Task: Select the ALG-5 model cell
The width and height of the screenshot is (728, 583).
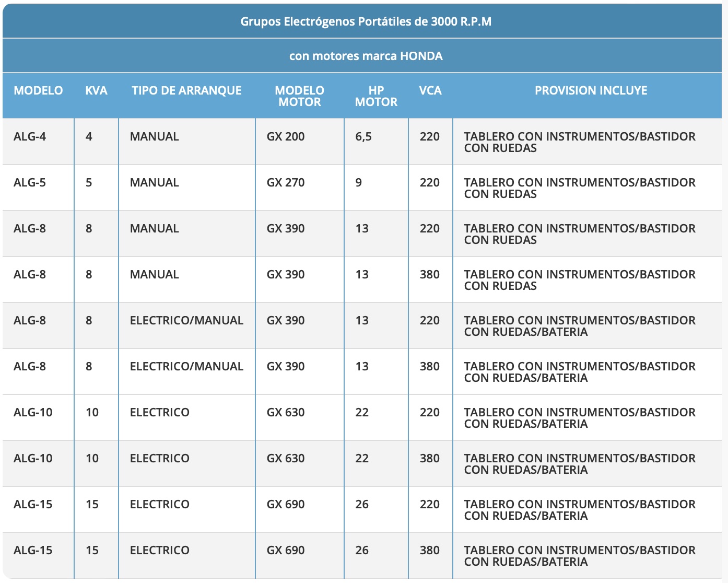Action: 30,182
